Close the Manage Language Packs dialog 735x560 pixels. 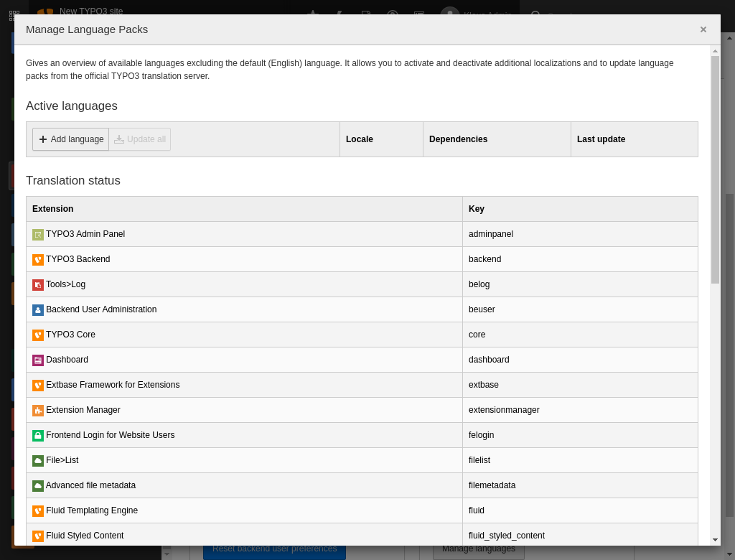click(x=703, y=29)
